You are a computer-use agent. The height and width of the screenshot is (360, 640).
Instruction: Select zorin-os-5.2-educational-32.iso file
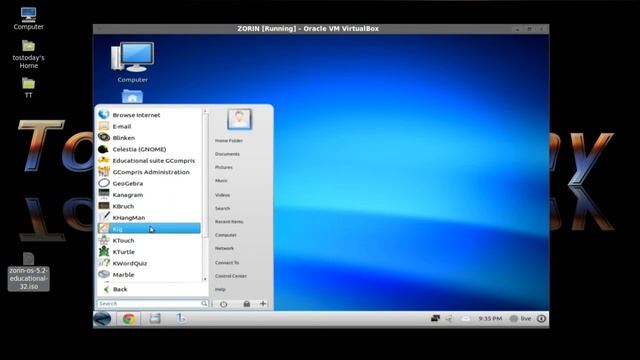click(x=29, y=271)
